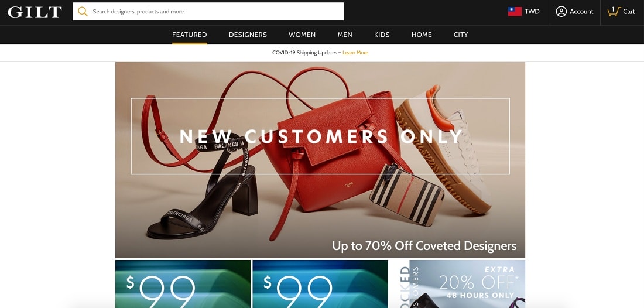Screen dimensions: 644x308
Task: Open the WOMEN menu
Action: pyautogui.click(x=302, y=35)
